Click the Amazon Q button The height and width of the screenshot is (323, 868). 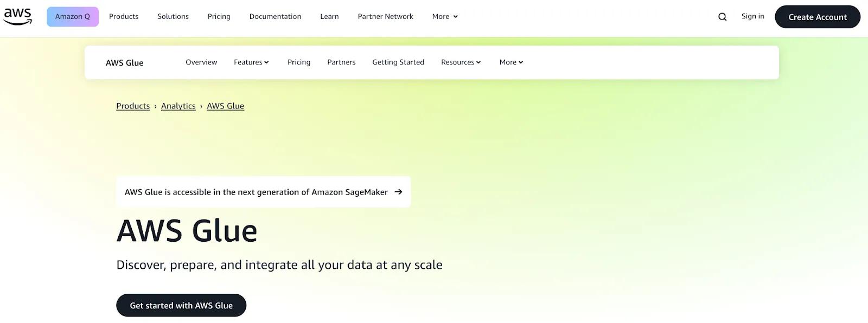73,17
